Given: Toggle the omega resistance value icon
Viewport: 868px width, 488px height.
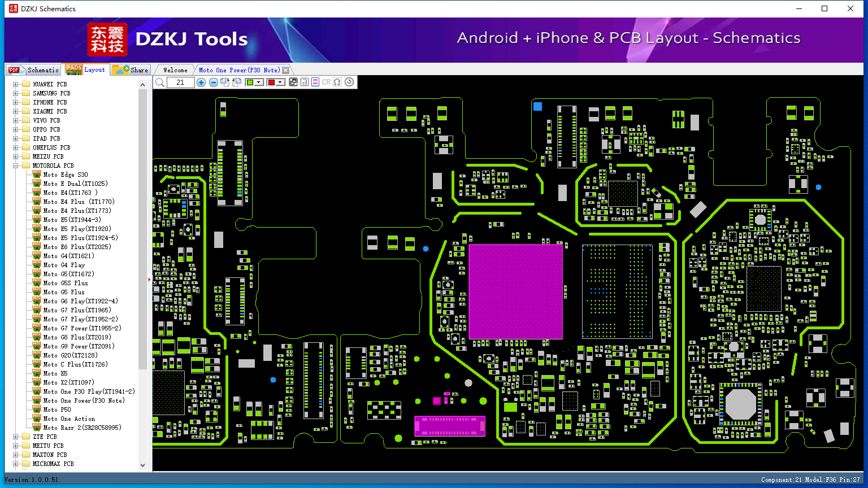Looking at the screenshot, I should pyautogui.click(x=337, y=82).
